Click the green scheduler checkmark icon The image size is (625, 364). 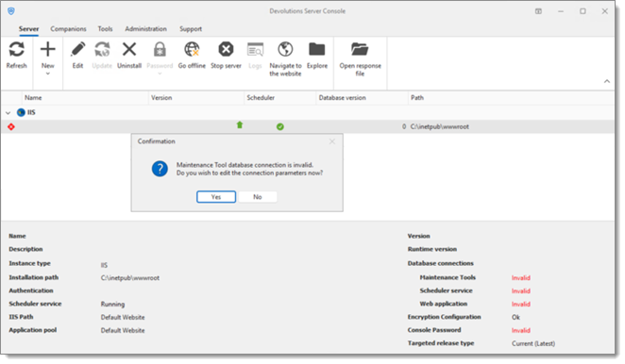[280, 126]
